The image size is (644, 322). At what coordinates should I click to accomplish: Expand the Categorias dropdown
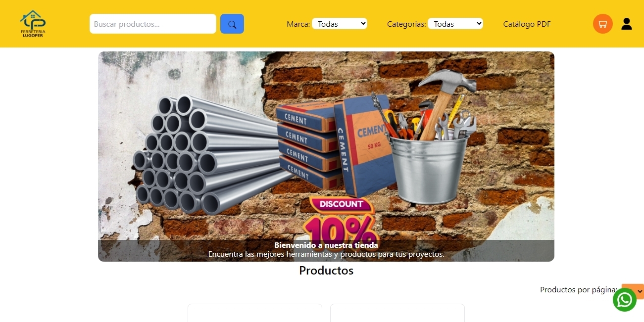pos(455,24)
